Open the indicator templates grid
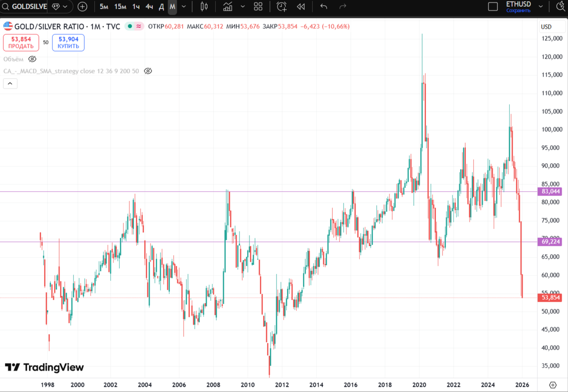This screenshot has height=392, width=568. pyautogui.click(x=258, y=7)
